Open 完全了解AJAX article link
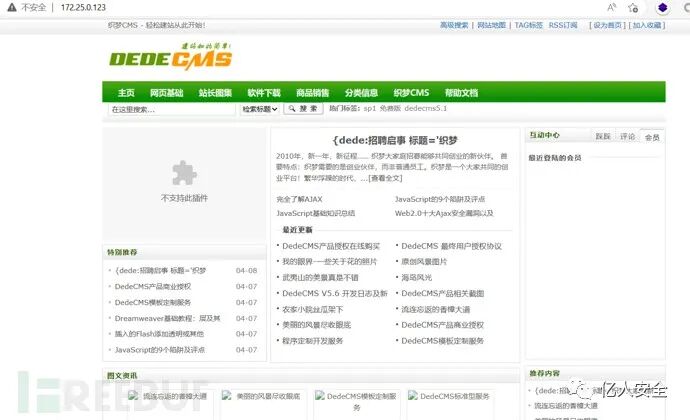 click(299, 199)
